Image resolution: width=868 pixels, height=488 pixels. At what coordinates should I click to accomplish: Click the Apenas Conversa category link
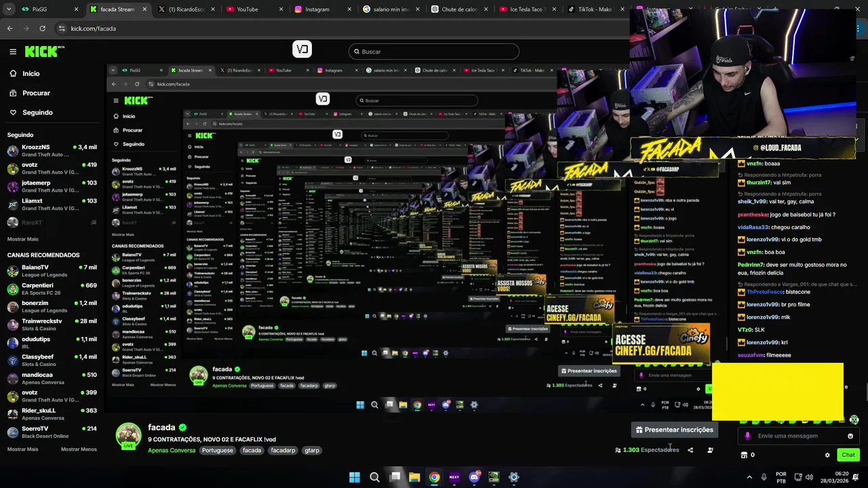tap(172, 451)
